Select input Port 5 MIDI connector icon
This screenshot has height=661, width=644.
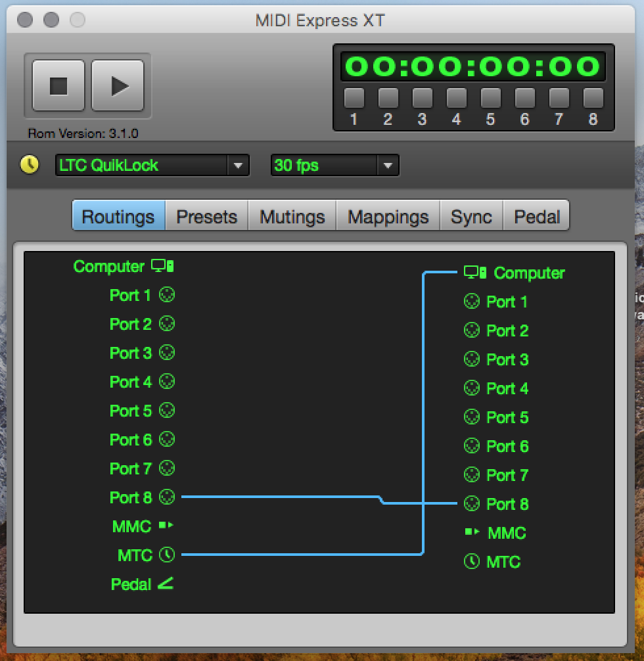click(167, 410)
